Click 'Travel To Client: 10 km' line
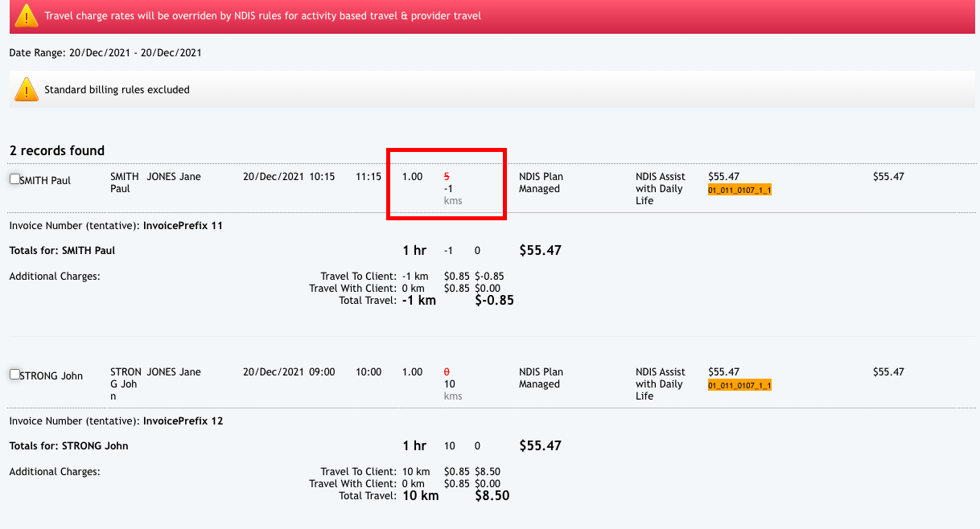The height and width of the screenshot is (529, 980). [375, 472]
